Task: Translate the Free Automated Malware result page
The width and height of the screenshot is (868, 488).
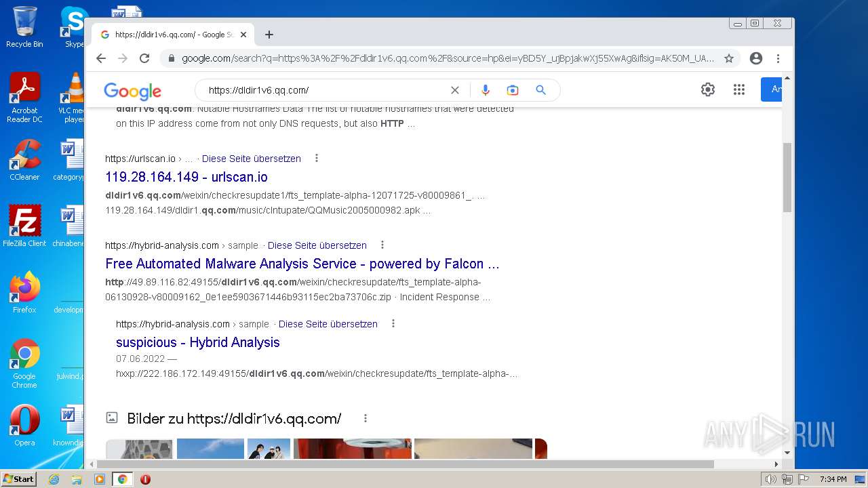Action: [x=317, y=245]
